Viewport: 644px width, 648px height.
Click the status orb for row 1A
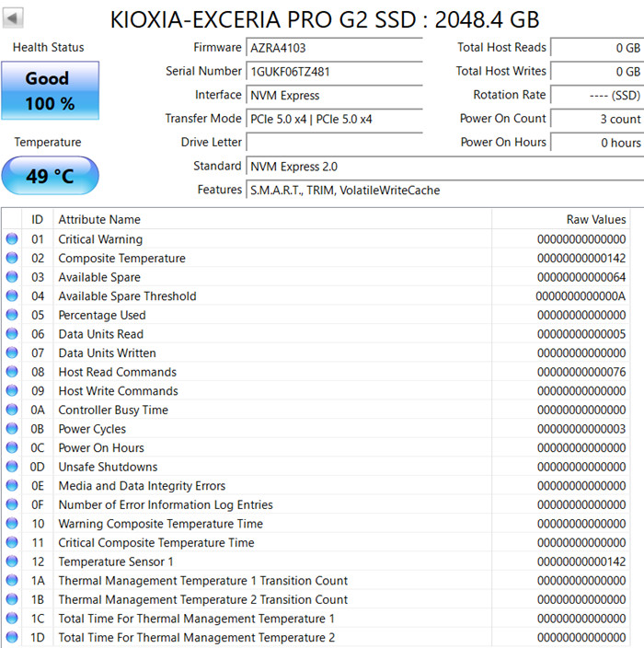[12, 580]
